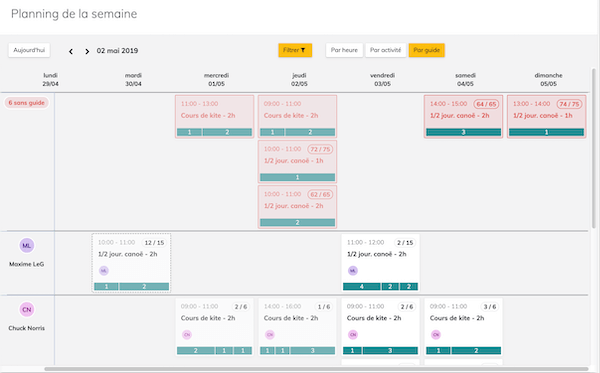
Task: Click the 72/75 capacity badge on Thursday
Action: pyautogui.click(x=320, y=149)
